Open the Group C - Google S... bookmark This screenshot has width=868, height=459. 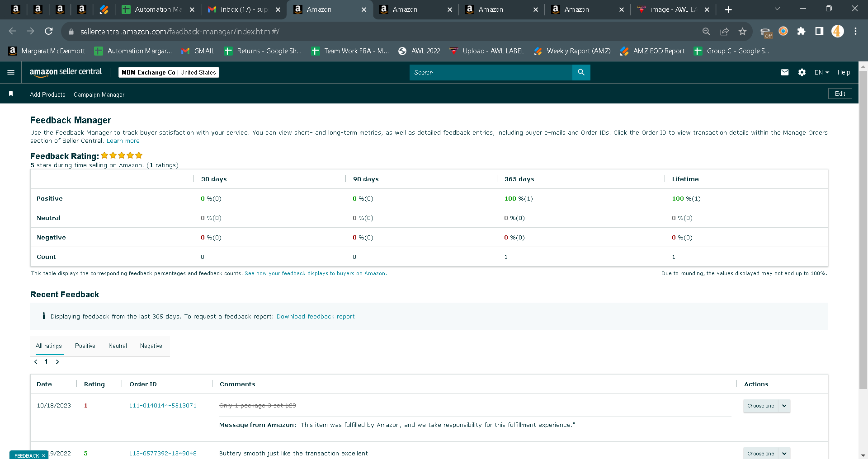732,51
